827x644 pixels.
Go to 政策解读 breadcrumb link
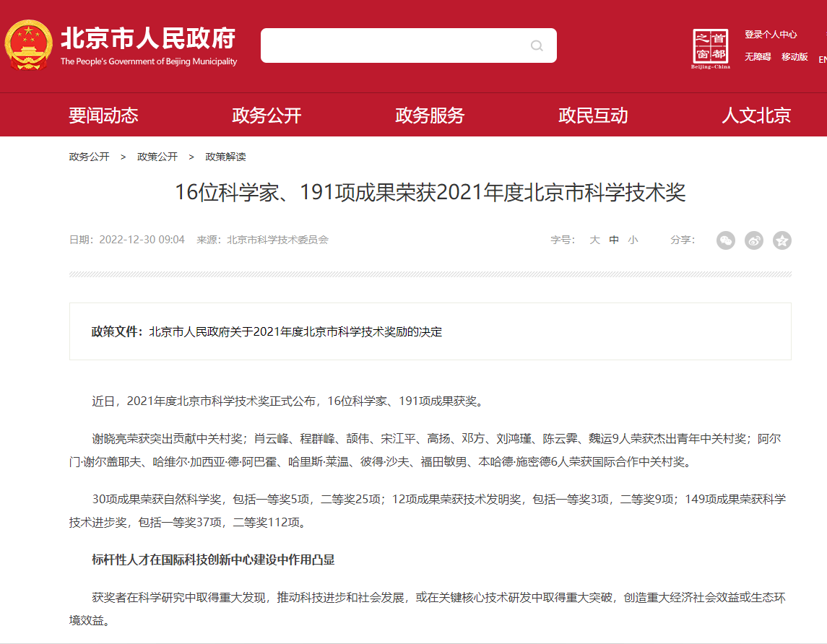coord(225,157)
